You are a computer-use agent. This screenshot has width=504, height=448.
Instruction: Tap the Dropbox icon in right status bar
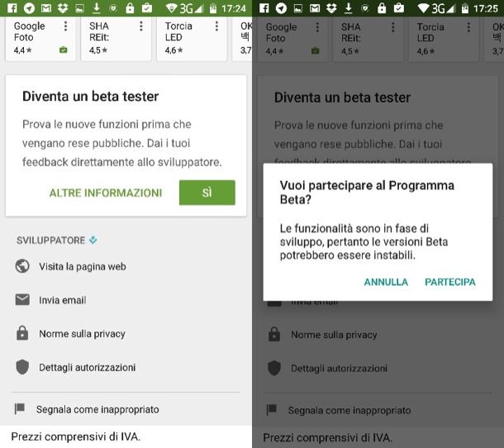(x=331, y=8)
